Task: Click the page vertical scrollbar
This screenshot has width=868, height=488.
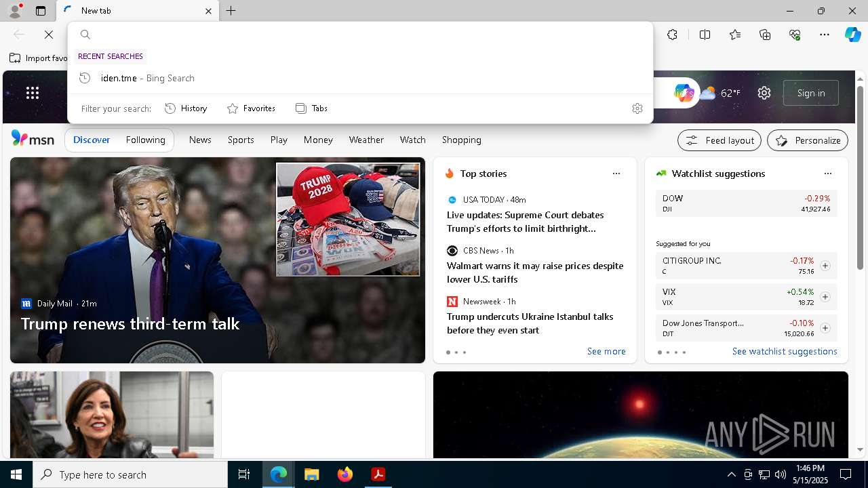Action: 860,178
